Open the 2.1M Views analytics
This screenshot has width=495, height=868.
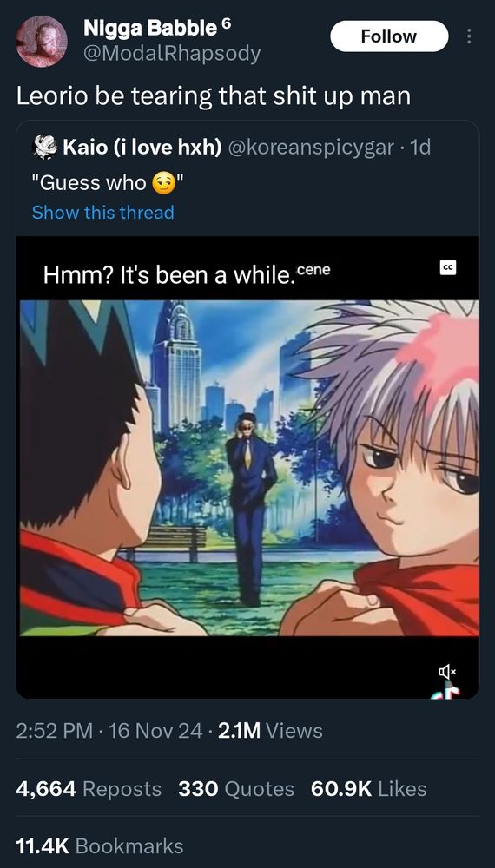(271, 731)
